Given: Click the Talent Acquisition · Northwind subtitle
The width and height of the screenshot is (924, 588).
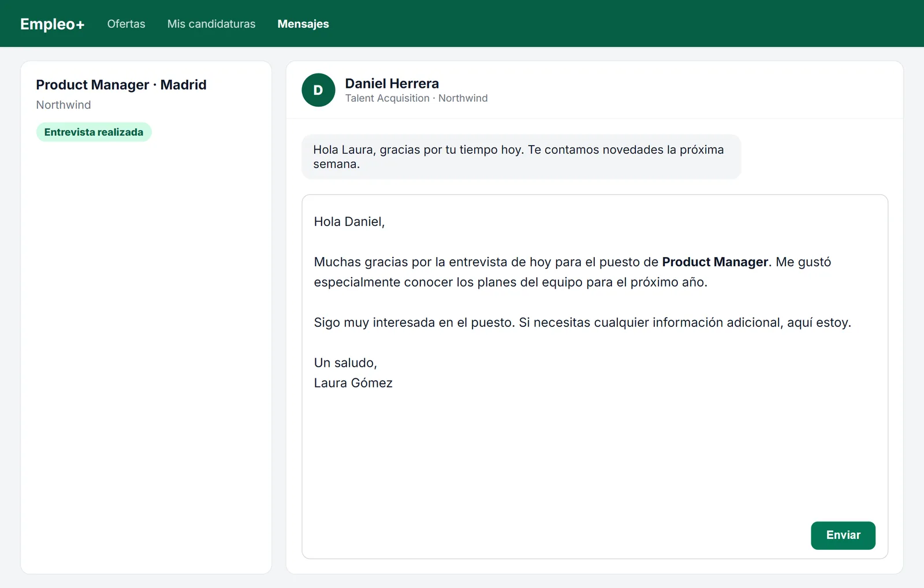Looking at the screenshot, I should coord(416,98).
